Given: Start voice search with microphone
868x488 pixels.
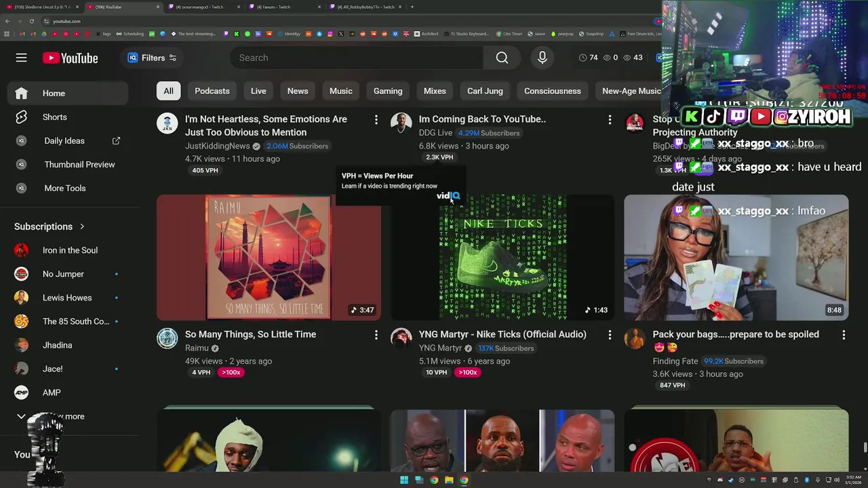Looking at the screenshot, I should click(x=542, y=58).
